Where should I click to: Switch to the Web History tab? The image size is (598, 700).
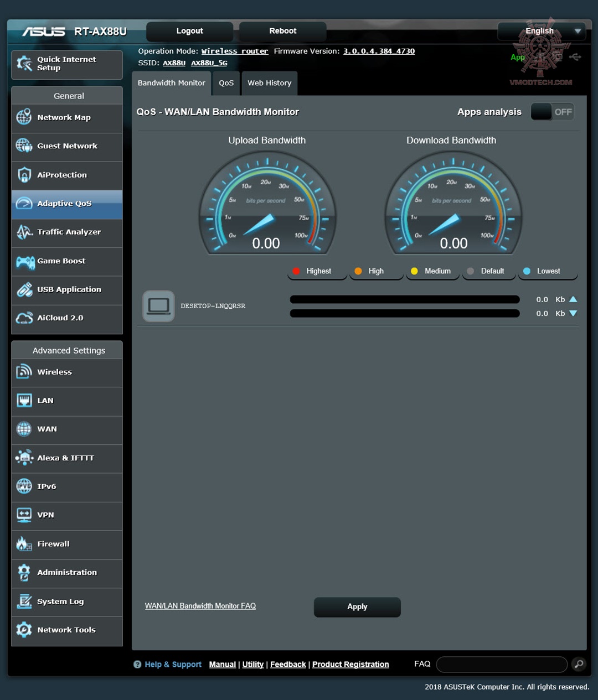[270, 83]
